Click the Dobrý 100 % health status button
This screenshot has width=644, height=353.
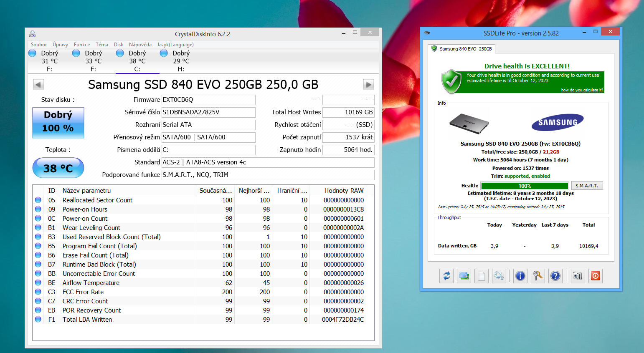coord(58,123)
